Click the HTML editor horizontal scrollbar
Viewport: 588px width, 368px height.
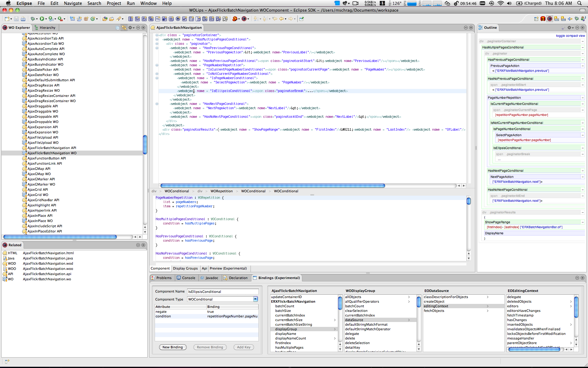tap(273, 186)
